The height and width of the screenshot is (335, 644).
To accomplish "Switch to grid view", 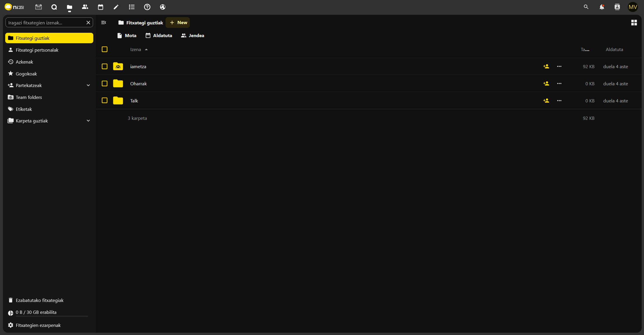I will pos(634,23).
